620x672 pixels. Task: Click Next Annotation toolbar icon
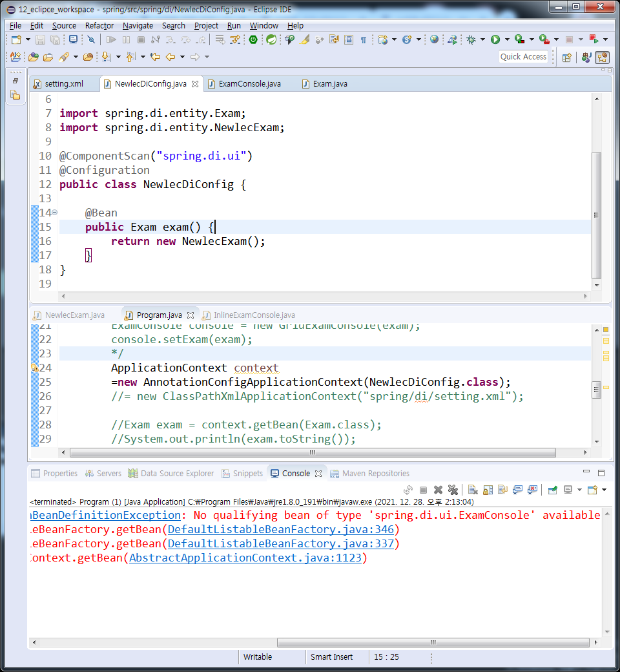coord(107,57)
